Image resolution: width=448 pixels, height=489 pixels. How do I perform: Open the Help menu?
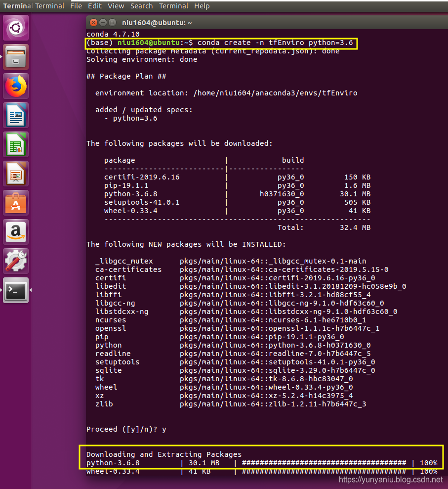[202, 6]
